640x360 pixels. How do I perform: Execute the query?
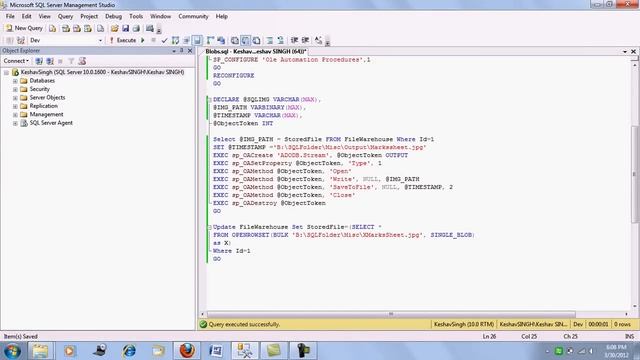pos(122,40)
